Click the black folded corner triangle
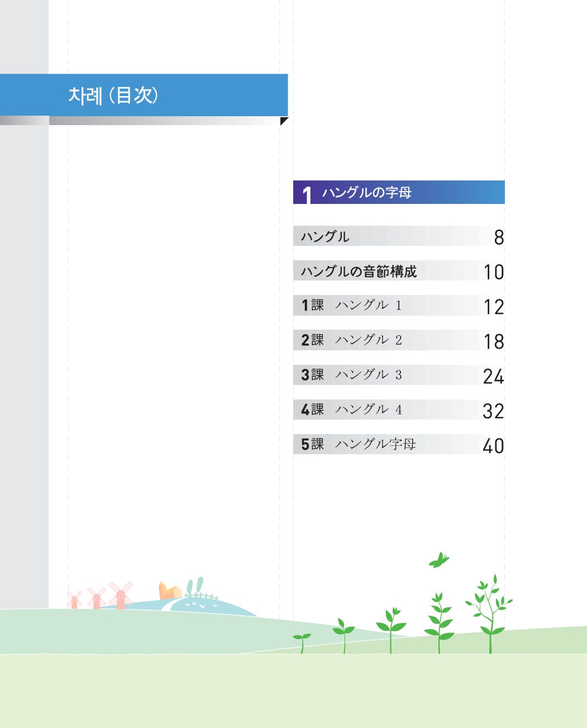Image resolution: width=587 pixels, height=728 pixels. pos(284,121)
